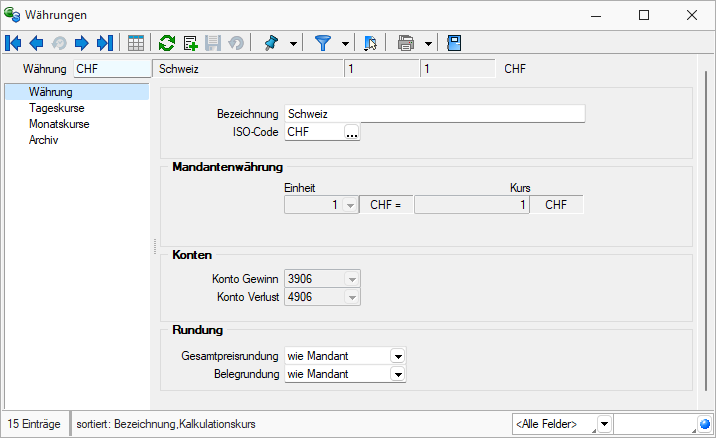
Task: Jump to the first currency record
Action: [x=14, y=43]
